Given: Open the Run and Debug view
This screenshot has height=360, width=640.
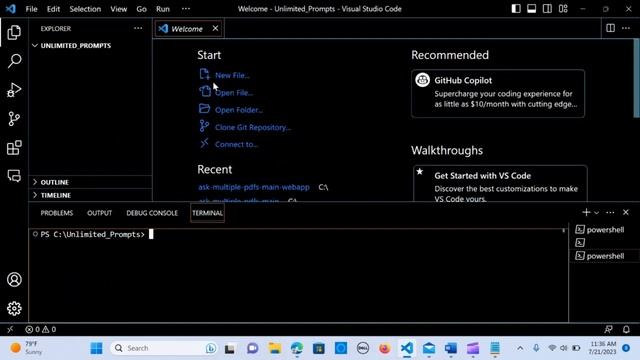Looking at the screenshot, I should coord(14,90).
